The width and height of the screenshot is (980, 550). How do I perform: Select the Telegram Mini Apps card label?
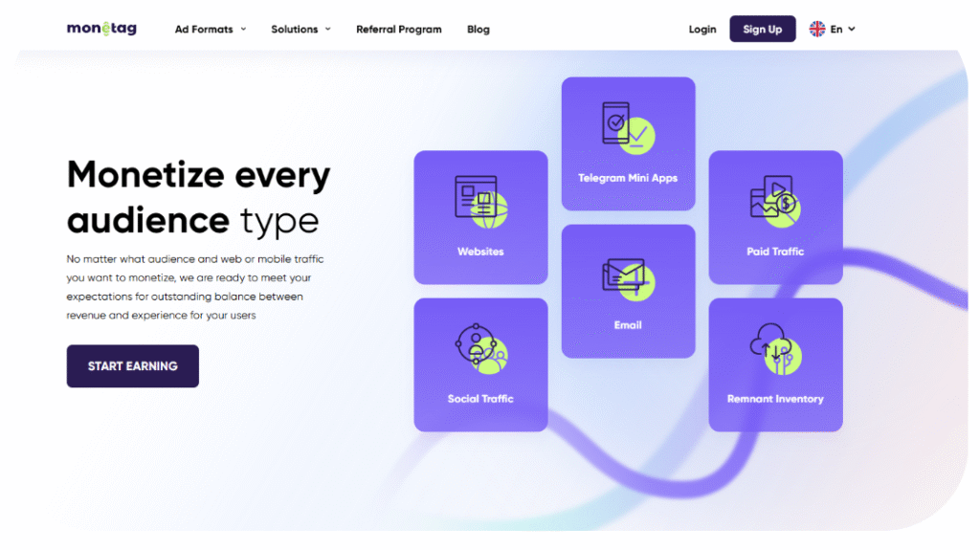pyautogui.click(x=628, y=178)
